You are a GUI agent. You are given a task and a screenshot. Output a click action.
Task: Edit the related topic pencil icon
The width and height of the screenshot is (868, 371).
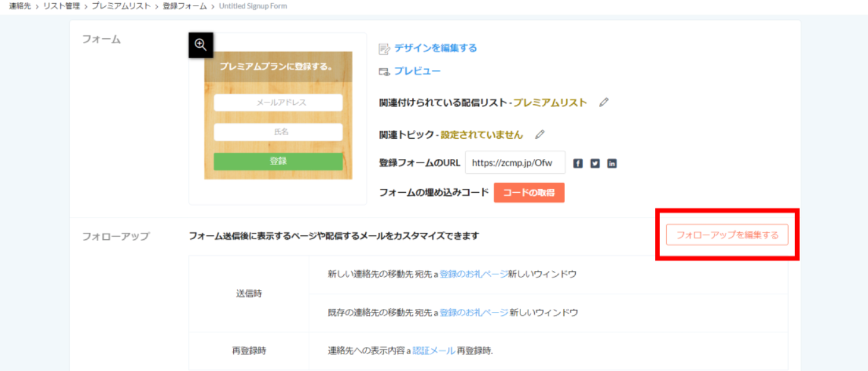pyautogui.click(x=539, y=134)
